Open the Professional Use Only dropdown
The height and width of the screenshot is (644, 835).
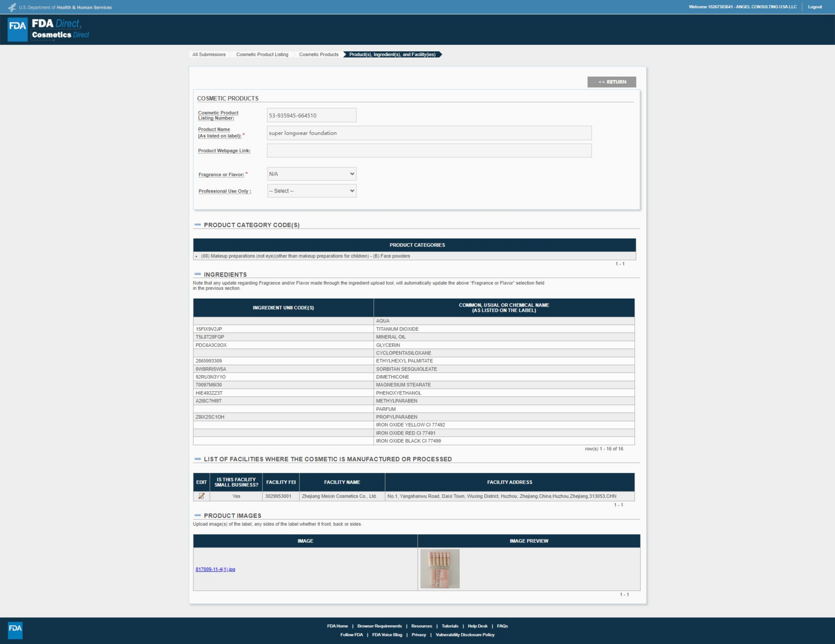[x=312, y=191]
